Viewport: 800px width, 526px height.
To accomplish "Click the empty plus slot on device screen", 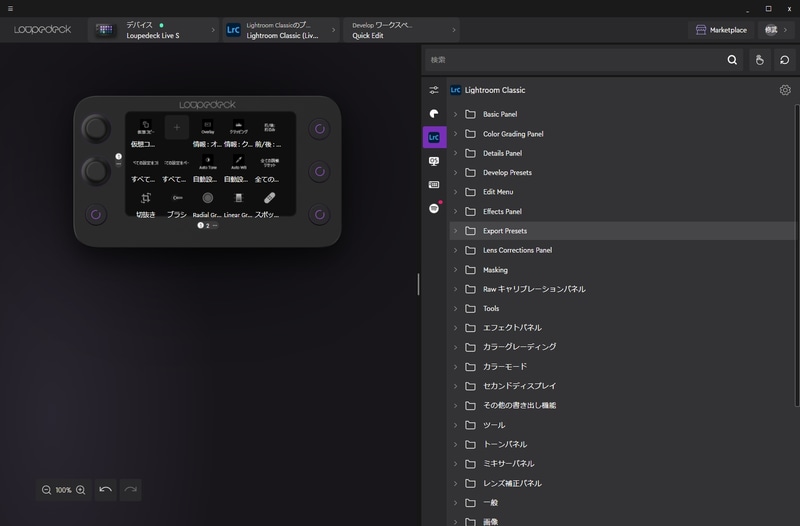I will (x=177, y=128).
